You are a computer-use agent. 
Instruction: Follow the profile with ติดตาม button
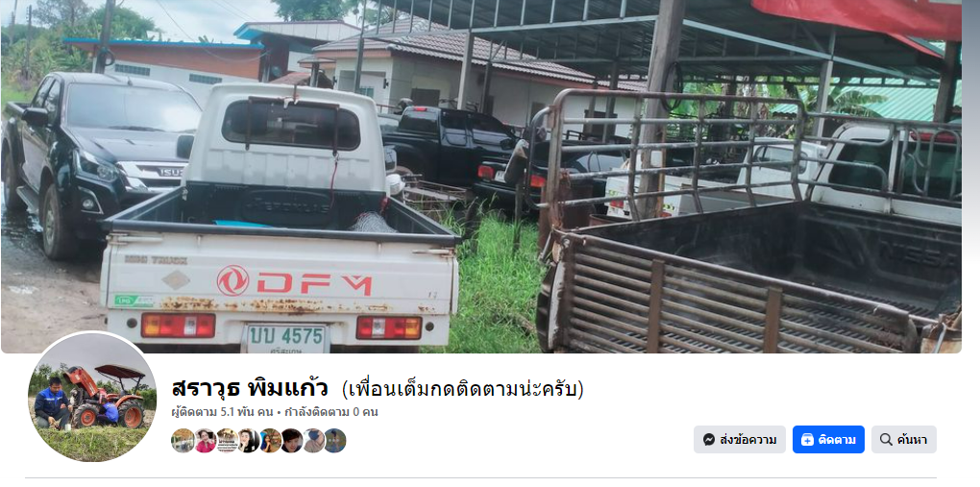click(x=828, y=440)
